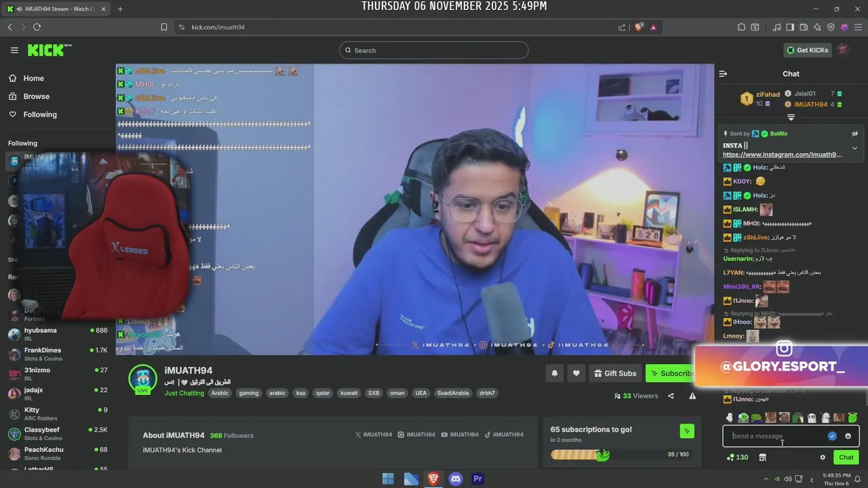Open the user profile avatar in header

[842, 50]
